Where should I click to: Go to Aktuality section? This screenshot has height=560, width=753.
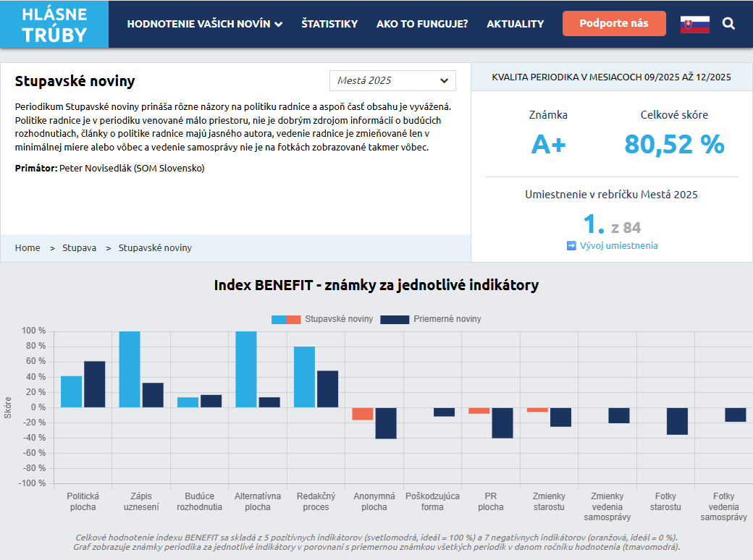[515, 24]
